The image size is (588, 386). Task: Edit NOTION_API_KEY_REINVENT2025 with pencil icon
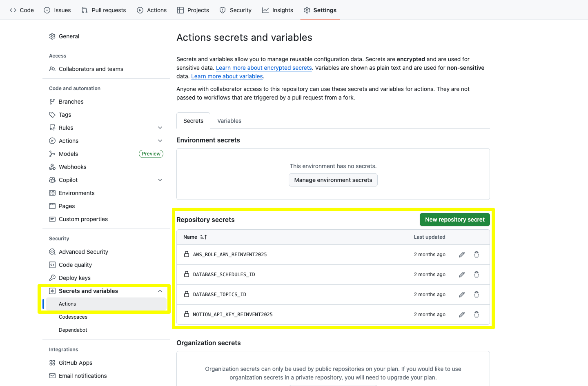pos(462,315)
